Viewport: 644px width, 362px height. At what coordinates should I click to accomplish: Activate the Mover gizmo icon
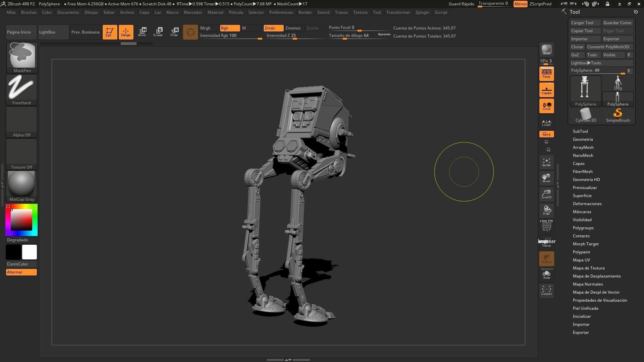[142, 32]
